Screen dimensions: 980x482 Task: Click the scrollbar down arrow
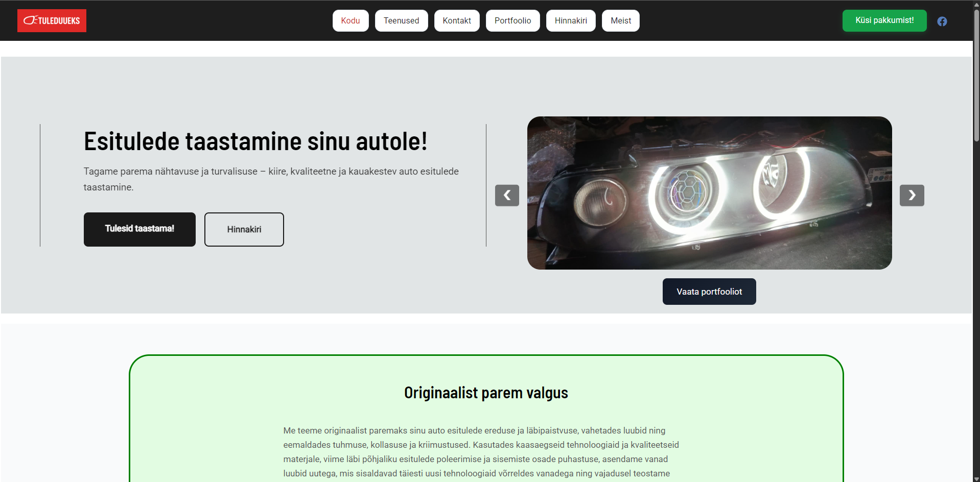(x=976, y=478)
